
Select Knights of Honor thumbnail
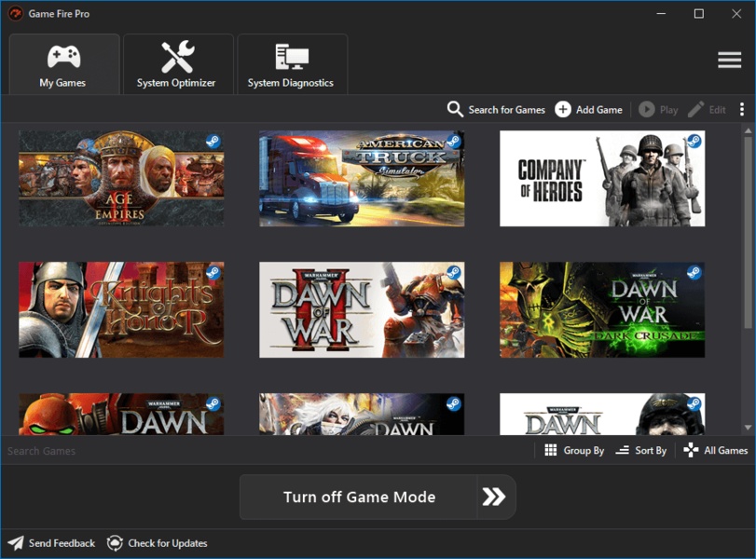pos(121,309)
